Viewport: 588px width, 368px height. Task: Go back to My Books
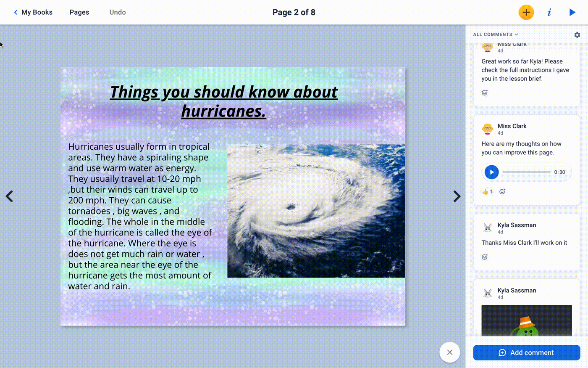coord(33,12)
